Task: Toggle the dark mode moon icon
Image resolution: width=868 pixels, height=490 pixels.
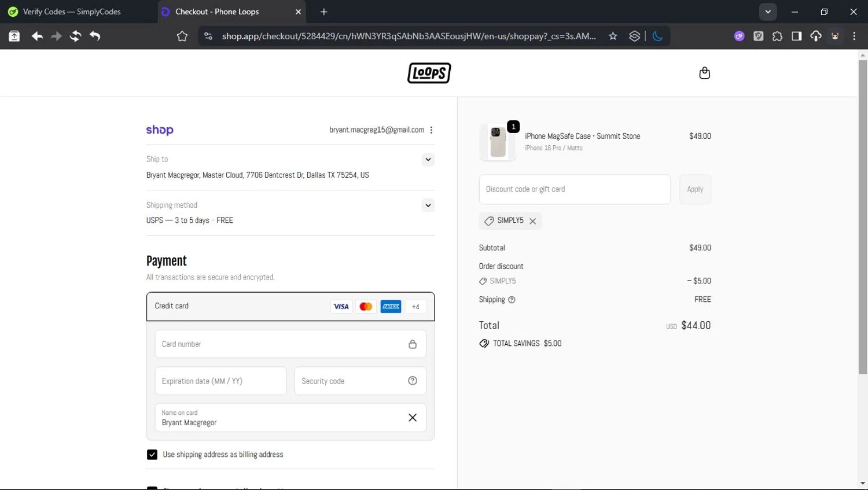Action: pos(657,36)
